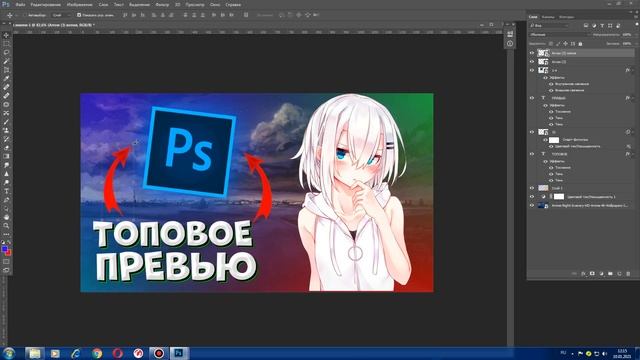
Task: Create new adjustment layer icon
Action: [x=601, y=274]
